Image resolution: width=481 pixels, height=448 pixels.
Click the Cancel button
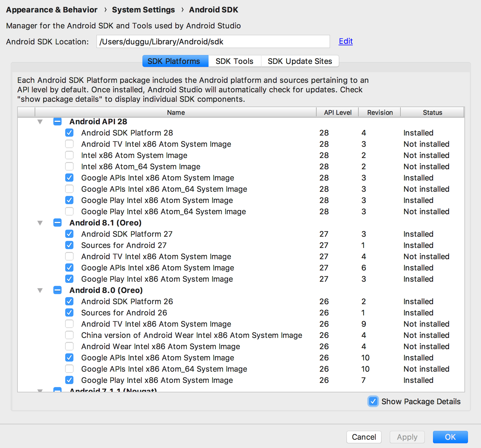click(364, 437)
